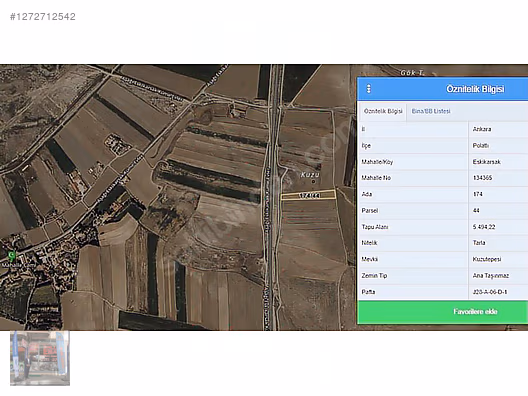Open the three-dot menu in Öznitelik Bilgisi header
The width and height of the screenshot is (528, 396).
(x=369, y=89)
